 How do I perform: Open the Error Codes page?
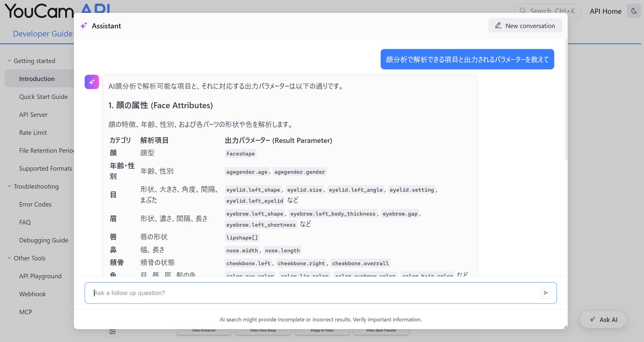(x=35, y=204)
